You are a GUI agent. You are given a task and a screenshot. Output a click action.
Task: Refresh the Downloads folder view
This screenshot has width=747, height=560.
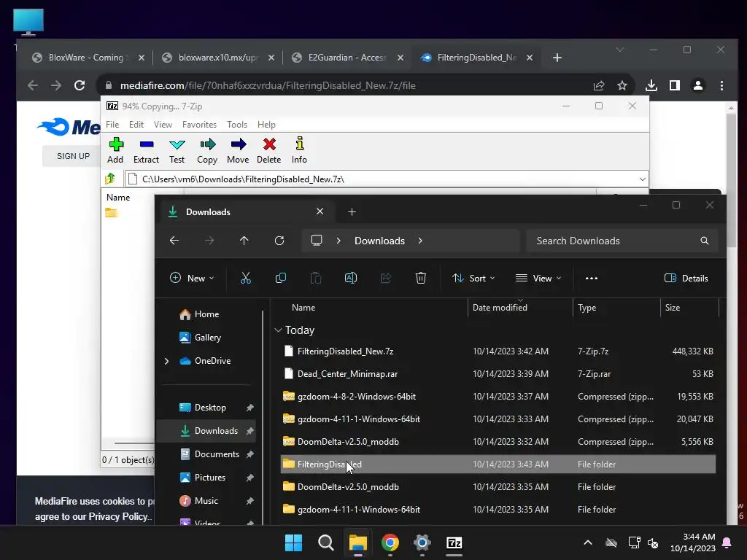pyautogui.click(x=279, y=241)
